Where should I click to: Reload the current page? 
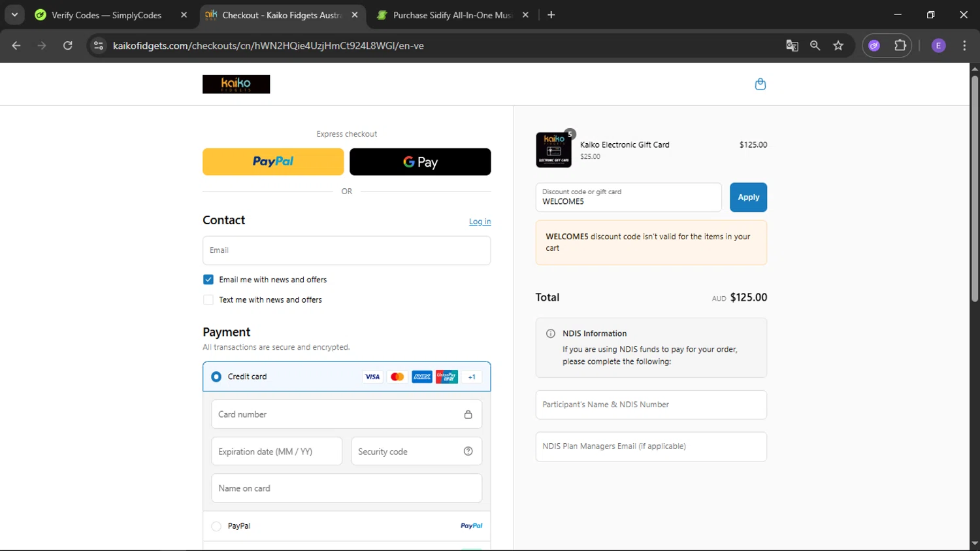[68, 46]
